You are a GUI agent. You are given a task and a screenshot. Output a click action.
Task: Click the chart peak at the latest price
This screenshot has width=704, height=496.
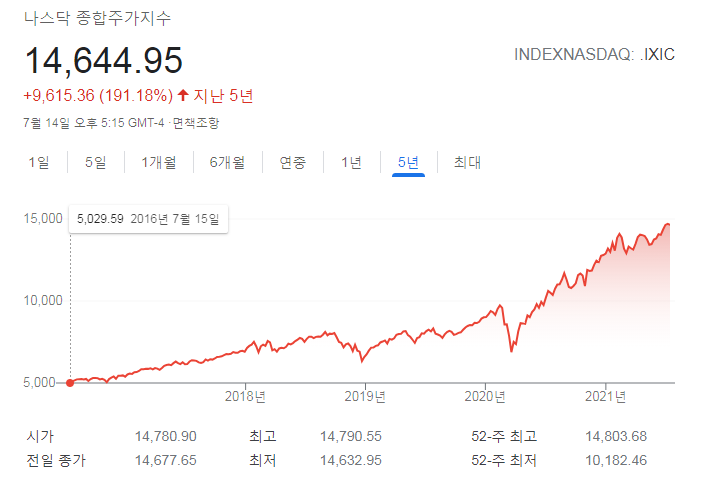pos(668,224)
